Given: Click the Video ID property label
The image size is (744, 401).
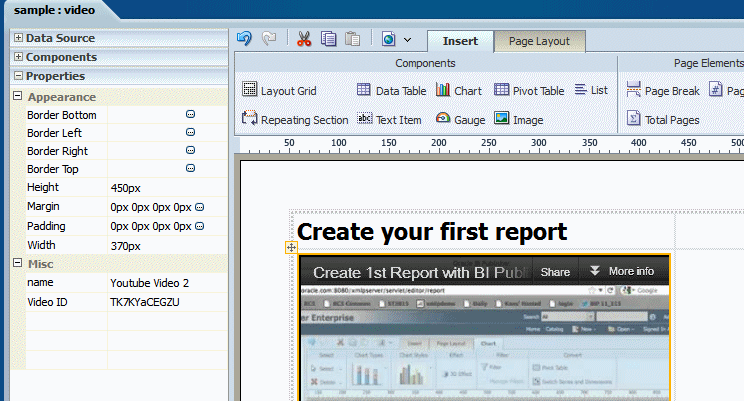Looking at the screenshot, I should tap(47, 302).
